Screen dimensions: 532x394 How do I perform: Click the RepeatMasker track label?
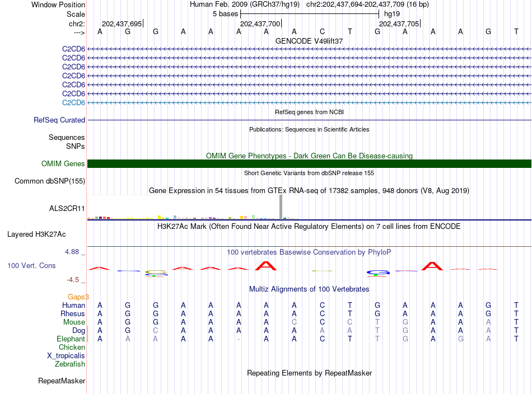62,381
